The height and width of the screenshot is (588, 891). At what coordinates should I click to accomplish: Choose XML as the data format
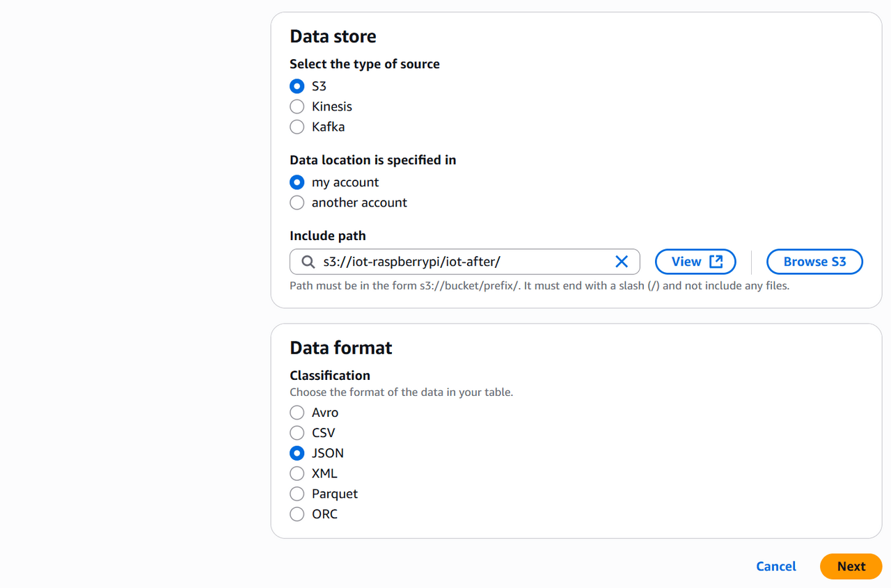pos(297,473)
